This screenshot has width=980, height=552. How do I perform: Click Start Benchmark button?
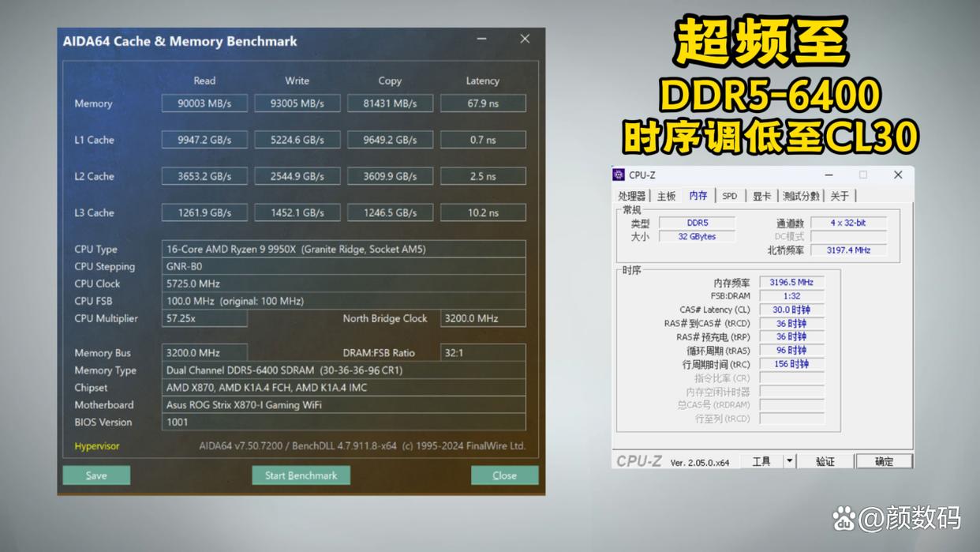pos(301,475)
